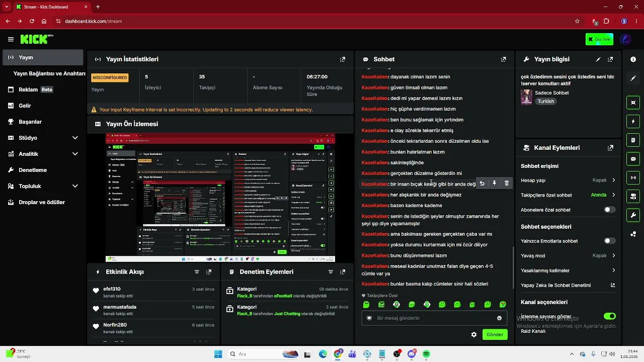Click the pencil icon in the right sidebar

coord(633,78)
